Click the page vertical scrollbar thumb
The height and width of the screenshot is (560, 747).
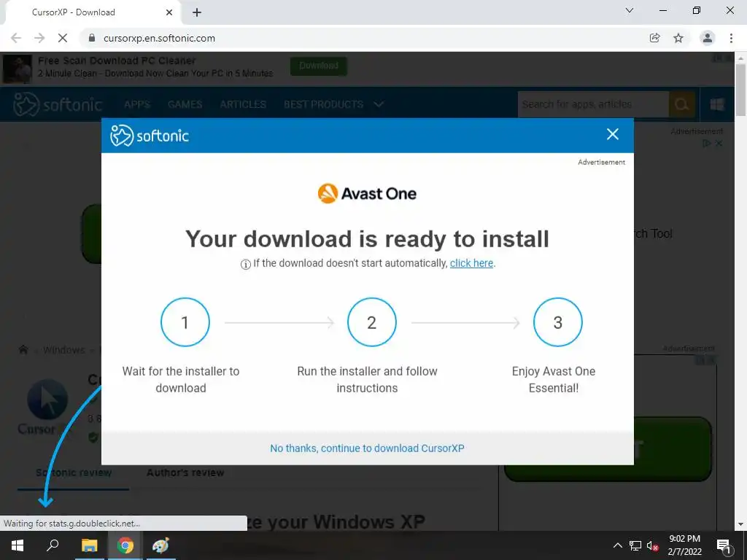(x=740, y=90)
